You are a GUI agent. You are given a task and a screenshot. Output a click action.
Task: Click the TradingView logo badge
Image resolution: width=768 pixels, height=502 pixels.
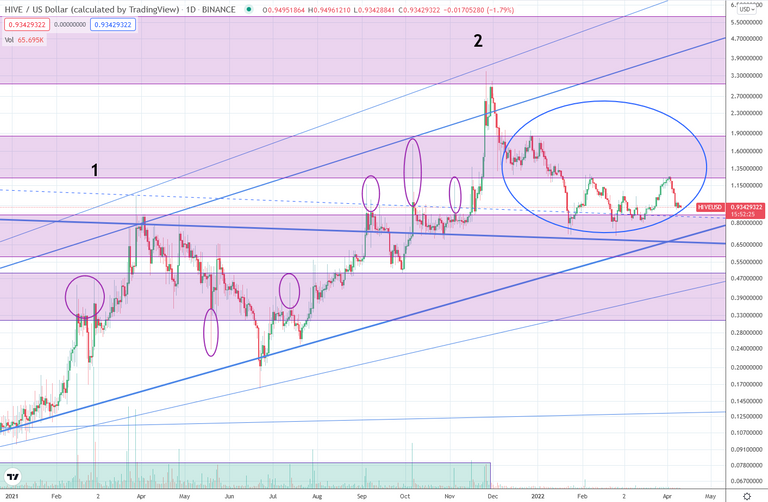[x=13, y=477]
